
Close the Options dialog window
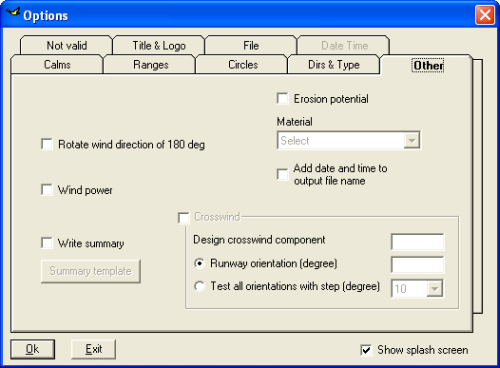click(485, 15)
